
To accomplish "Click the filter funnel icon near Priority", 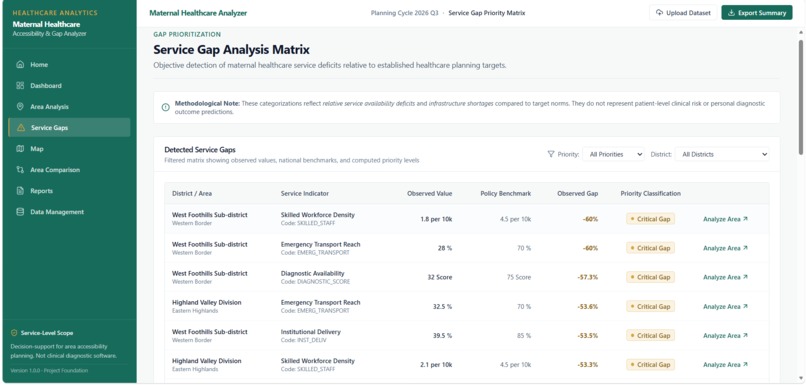I will 551,154.
